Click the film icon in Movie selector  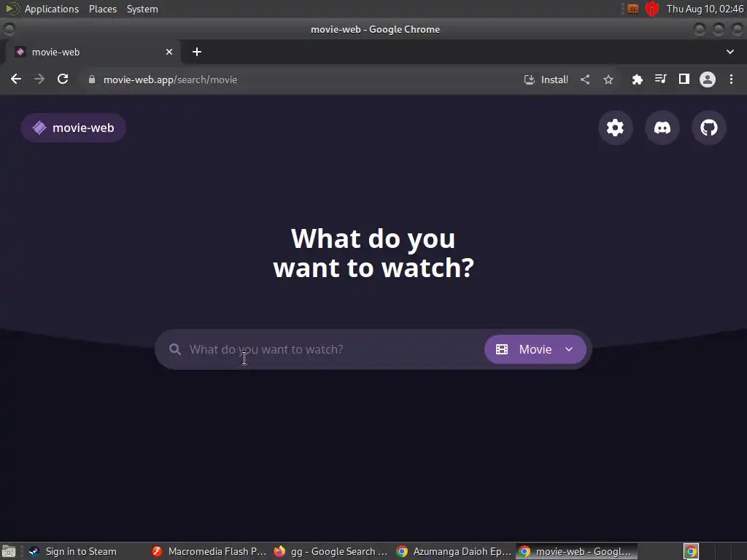click(502, 349)
